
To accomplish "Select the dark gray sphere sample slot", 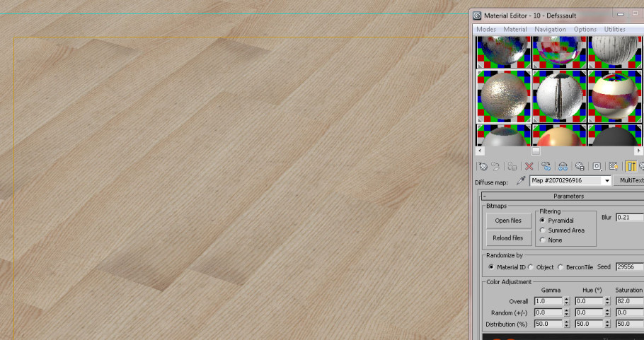I will coord(616,135).
